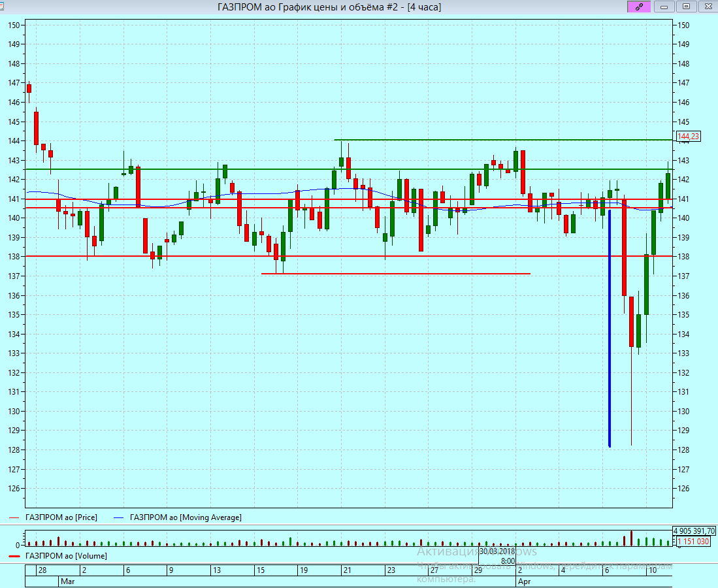Click the 140 label on right price axis

pos(683,218)
